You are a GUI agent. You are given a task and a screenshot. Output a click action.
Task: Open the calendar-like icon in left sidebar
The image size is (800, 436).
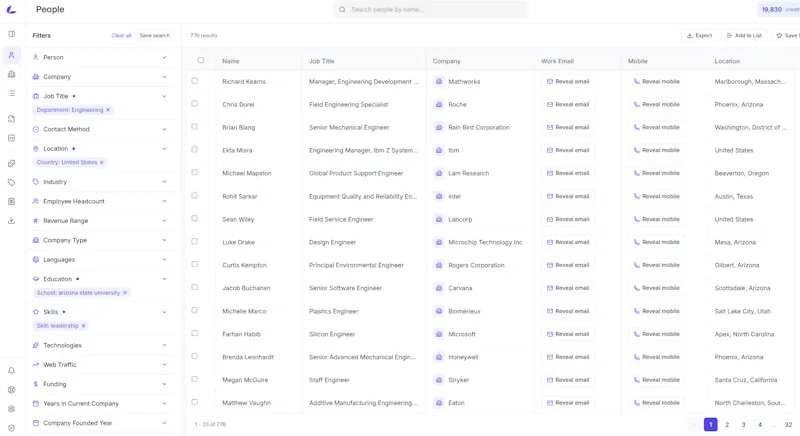[x=11, y=138]
